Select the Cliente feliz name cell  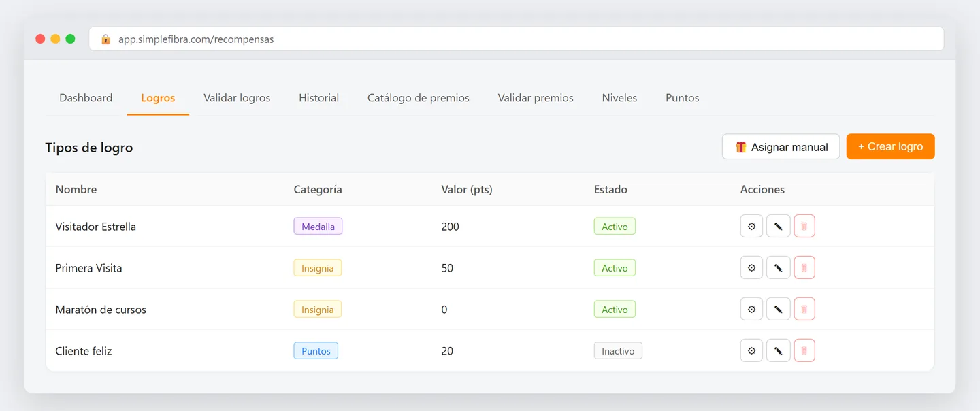click(84, 351)
